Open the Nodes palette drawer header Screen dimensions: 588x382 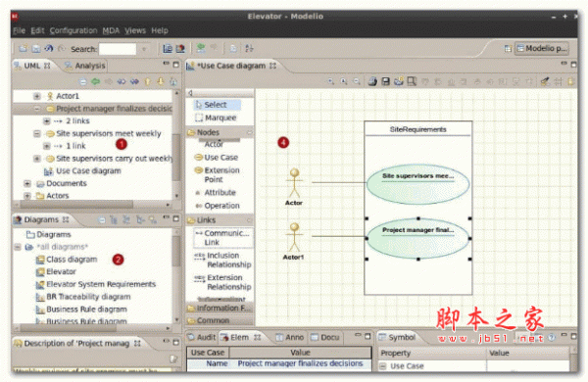220,132
